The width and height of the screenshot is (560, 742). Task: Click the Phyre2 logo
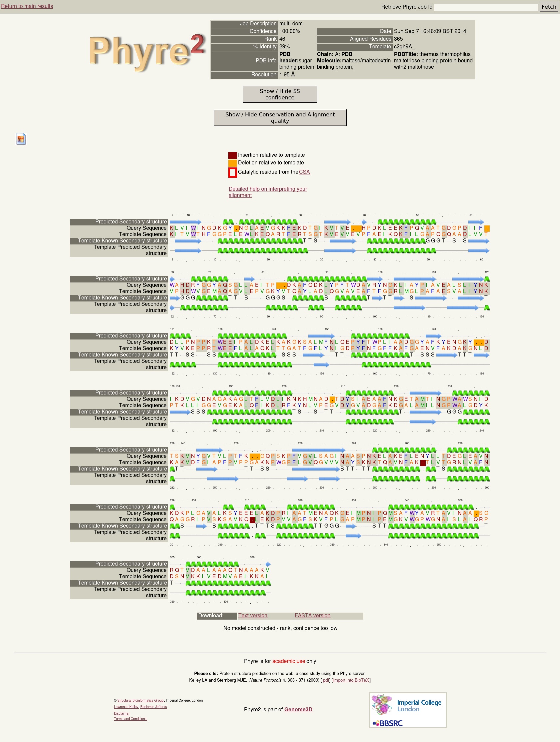coord(147,51)
